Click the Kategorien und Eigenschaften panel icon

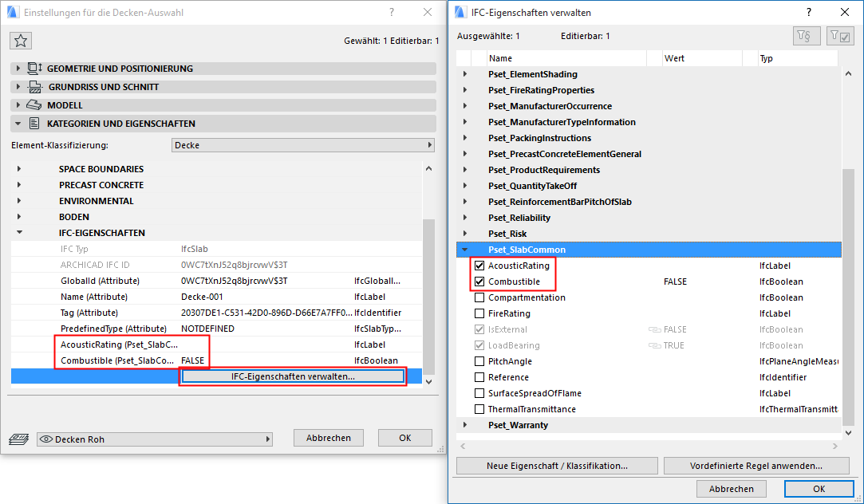point(34,124)
